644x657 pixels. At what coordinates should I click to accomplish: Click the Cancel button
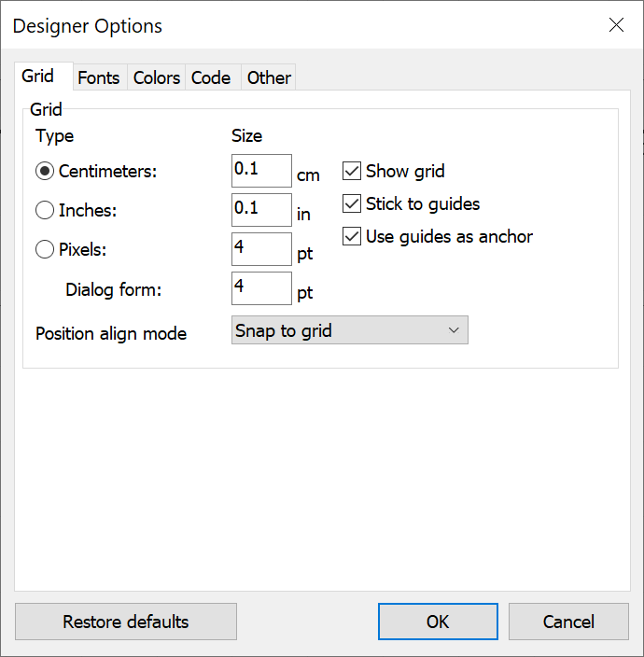tap(568, 622)
